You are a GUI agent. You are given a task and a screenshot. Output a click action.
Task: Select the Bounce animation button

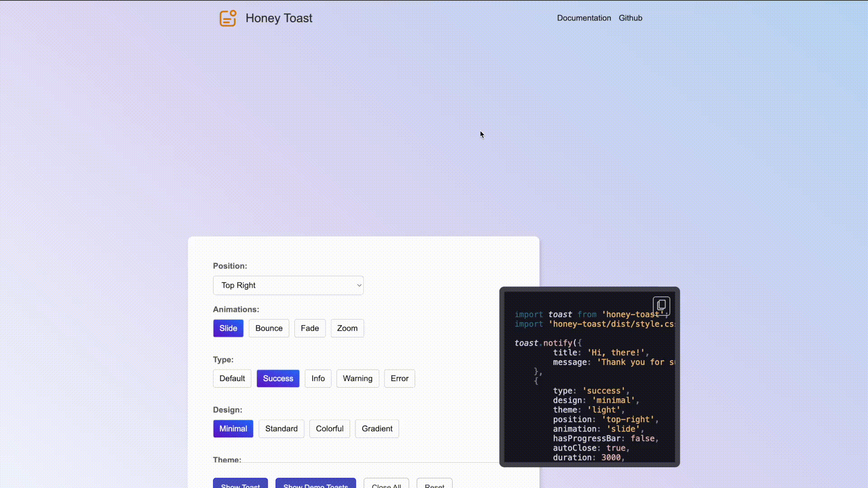[x=269, y=328]
